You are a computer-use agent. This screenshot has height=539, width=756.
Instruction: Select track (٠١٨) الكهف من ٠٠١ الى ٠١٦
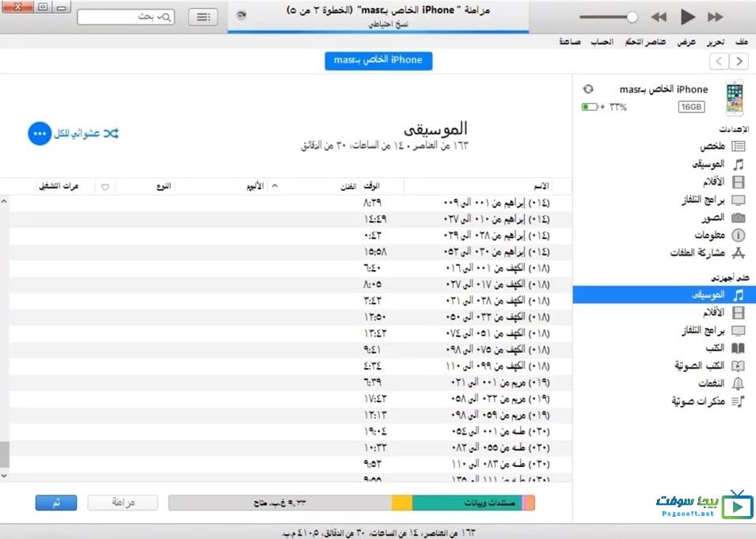coord(291,268)
